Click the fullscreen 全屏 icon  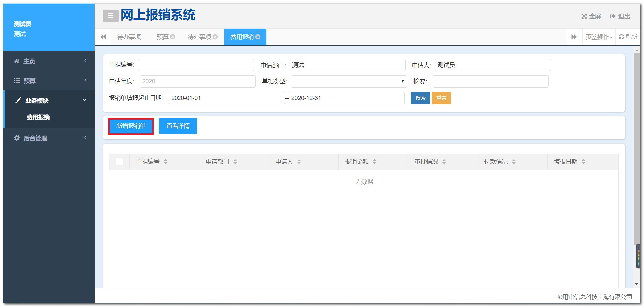pos(584,16)
